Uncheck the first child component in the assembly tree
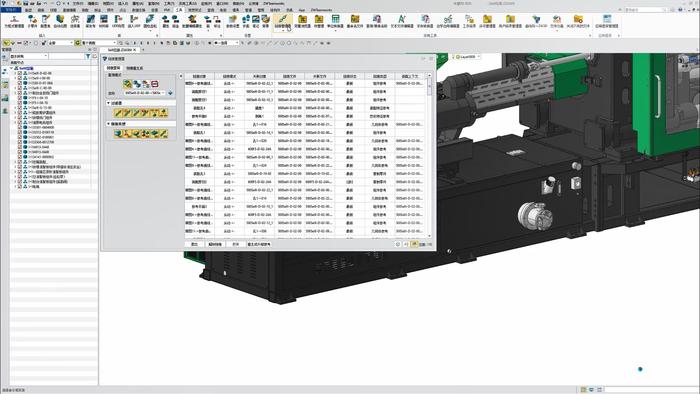The height and width of the screenshot is (394, 700). pos(20,73)
